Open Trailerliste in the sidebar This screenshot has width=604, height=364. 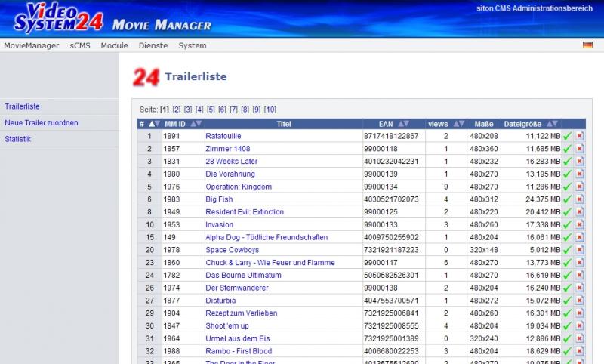[x=22, y=106]
